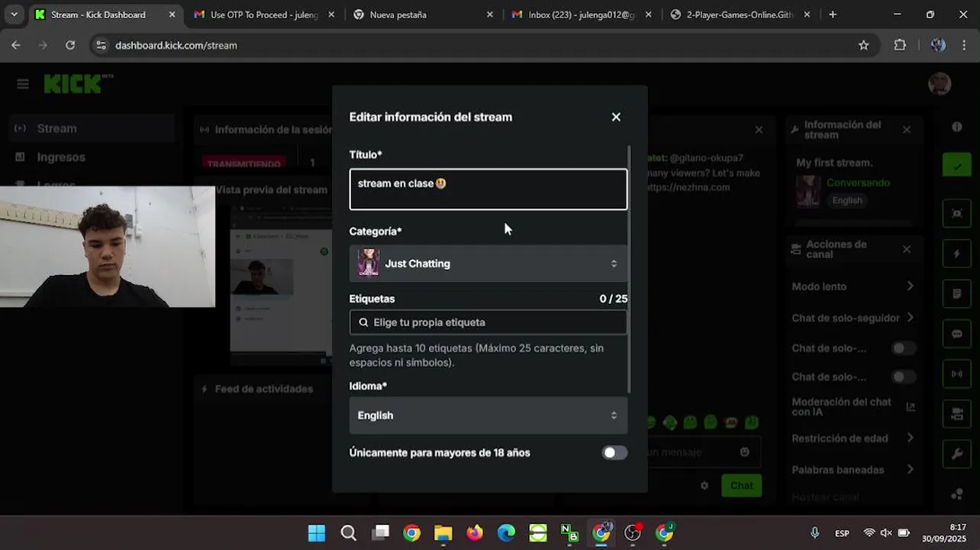Viewport: 980px width, 550px height.
Task: Open File Explorer from the taskbar
Action: click(443, 533)
